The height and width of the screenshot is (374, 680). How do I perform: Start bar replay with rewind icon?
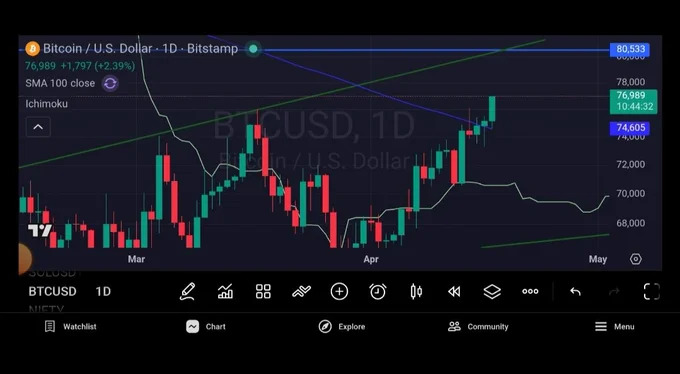454,292
